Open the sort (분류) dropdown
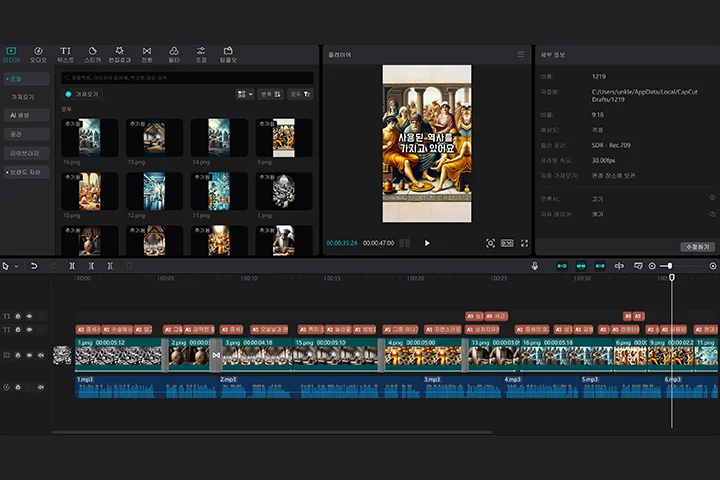 point(270,94)
